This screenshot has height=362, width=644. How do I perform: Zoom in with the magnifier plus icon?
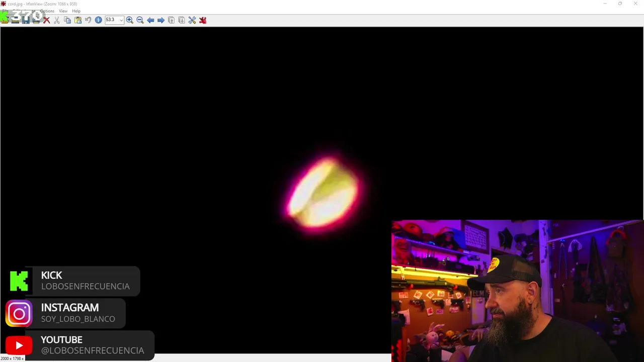click(x=130, y=20)
